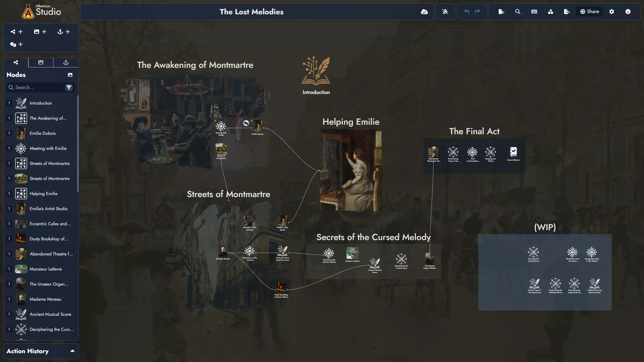Select the share/export icon in top toolbar
Screen dimensions: 644x362
[x=567, y=12]
